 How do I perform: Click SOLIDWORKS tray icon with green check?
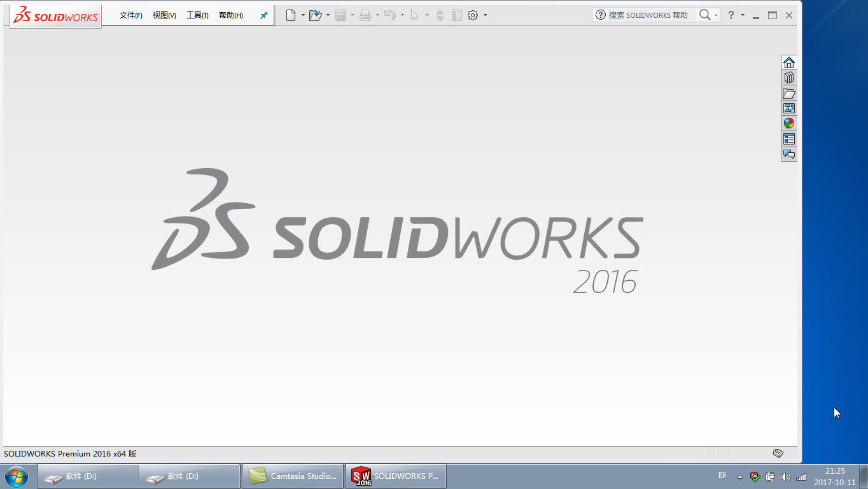point(755,476)
